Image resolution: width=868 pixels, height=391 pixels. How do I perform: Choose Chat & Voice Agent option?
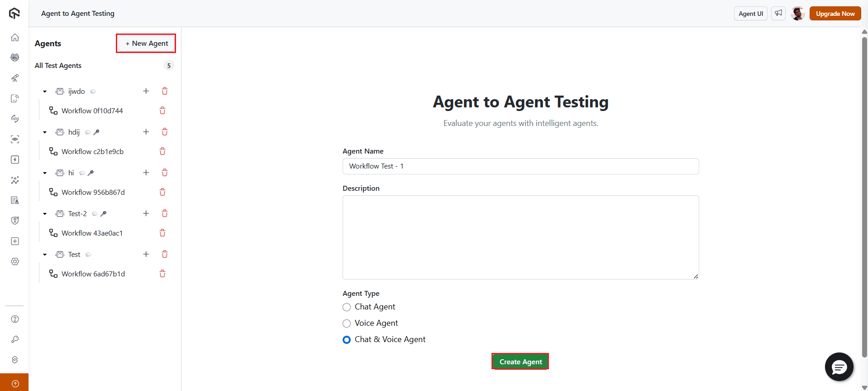click(x=346, y=339)
